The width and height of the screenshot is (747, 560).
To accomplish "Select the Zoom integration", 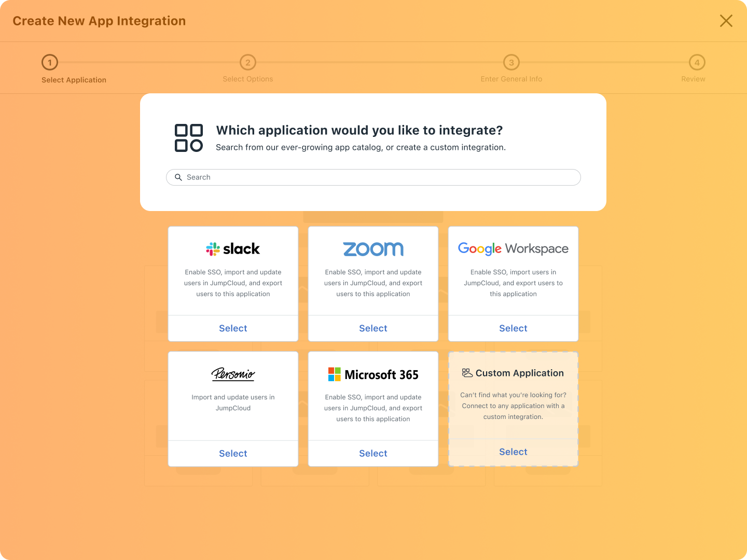I will pos(373,328).
